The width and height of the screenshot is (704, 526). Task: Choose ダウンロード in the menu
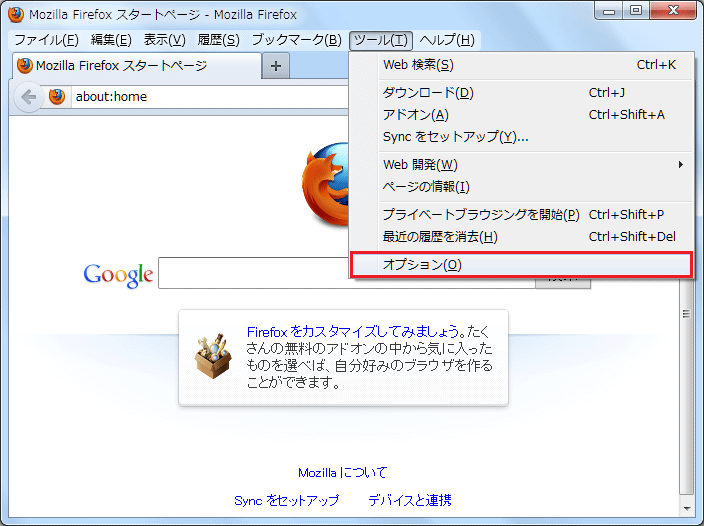click(428, 93)
